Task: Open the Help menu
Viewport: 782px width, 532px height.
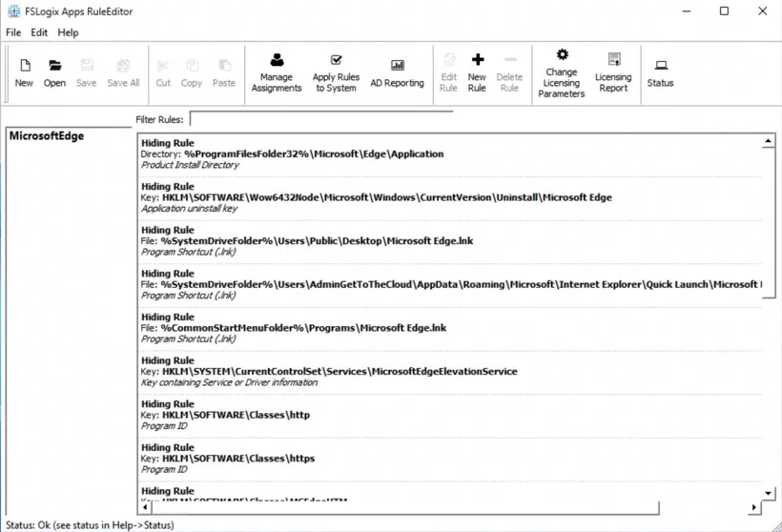Action: coord(68,32)
